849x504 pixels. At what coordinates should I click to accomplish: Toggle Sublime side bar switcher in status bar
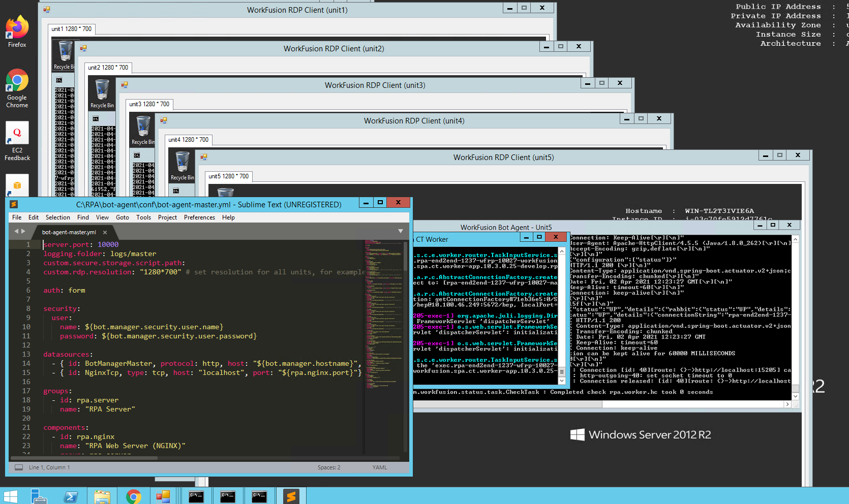click(19, 467)
